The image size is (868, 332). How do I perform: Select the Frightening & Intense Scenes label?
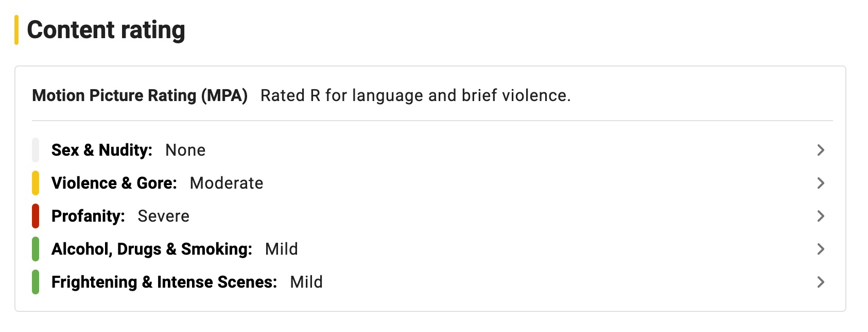tap(164, 282)
